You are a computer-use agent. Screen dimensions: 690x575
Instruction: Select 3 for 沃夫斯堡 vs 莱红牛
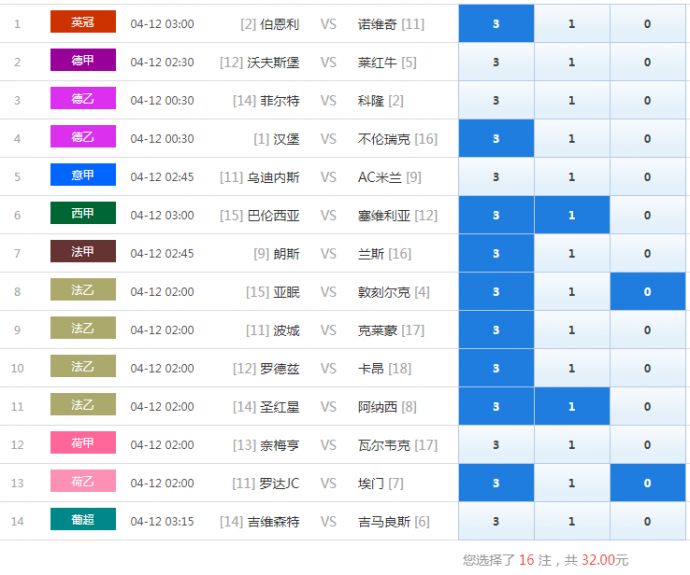pos(496,62)
